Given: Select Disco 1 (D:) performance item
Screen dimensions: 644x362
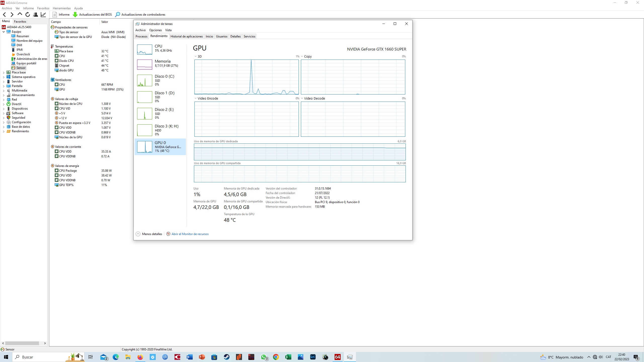Looking at the screenshot, I should pos(160,97).
